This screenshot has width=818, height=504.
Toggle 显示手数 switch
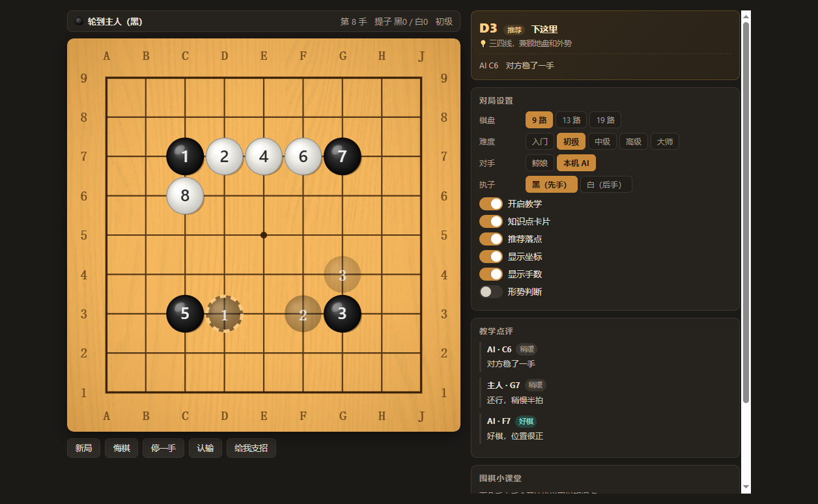pos(491,274)
